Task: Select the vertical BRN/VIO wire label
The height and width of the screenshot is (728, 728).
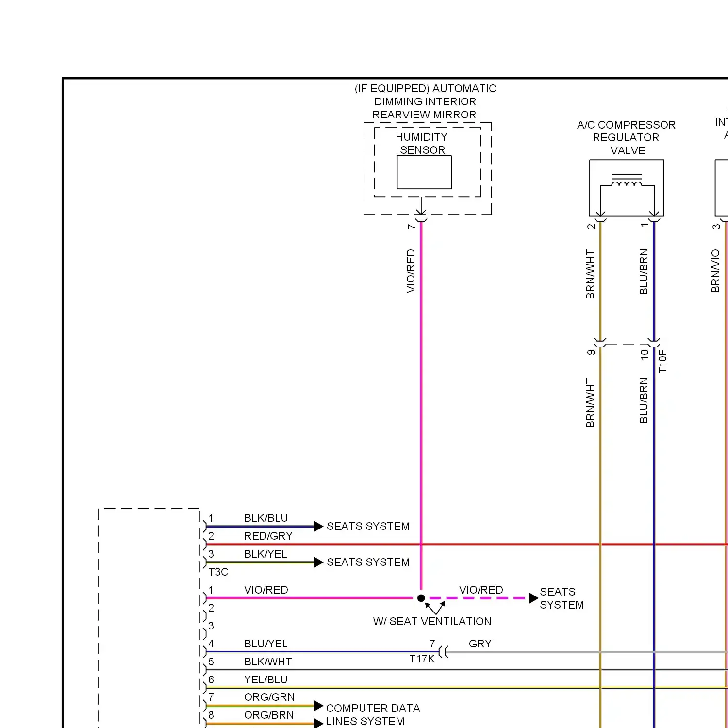Action: point(715,271)
